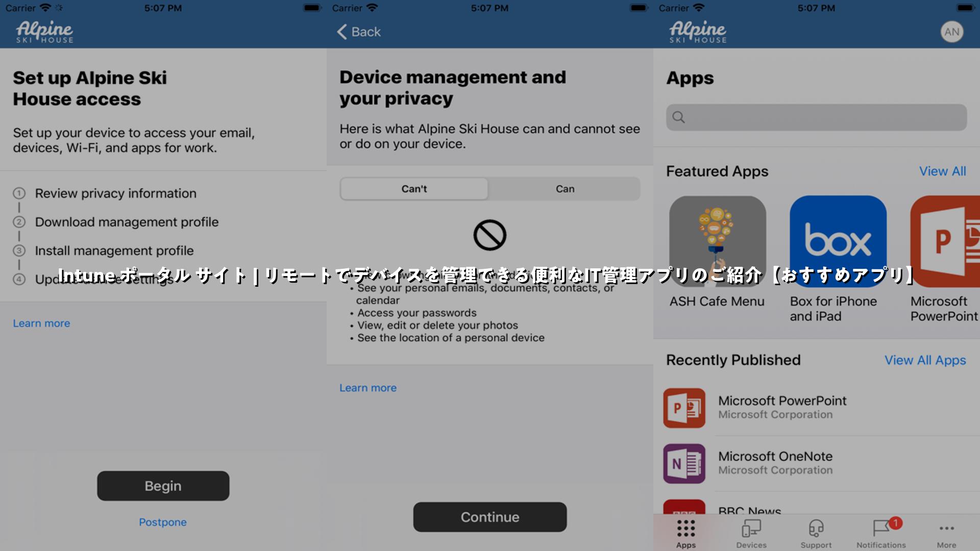Expand list with View All Apps
The height and width of the screenshot is (551, 980).
click(x=925, y=360)
